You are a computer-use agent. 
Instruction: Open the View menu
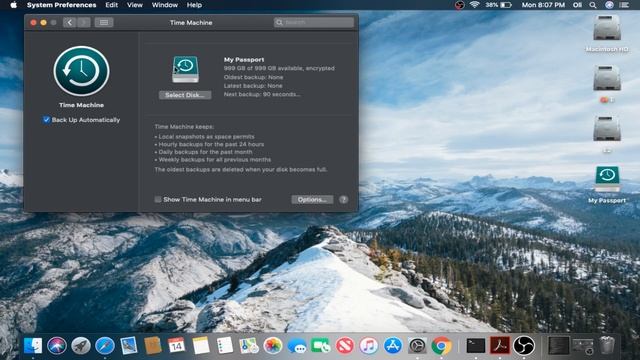pyautogui.click(x=135, y=5)
